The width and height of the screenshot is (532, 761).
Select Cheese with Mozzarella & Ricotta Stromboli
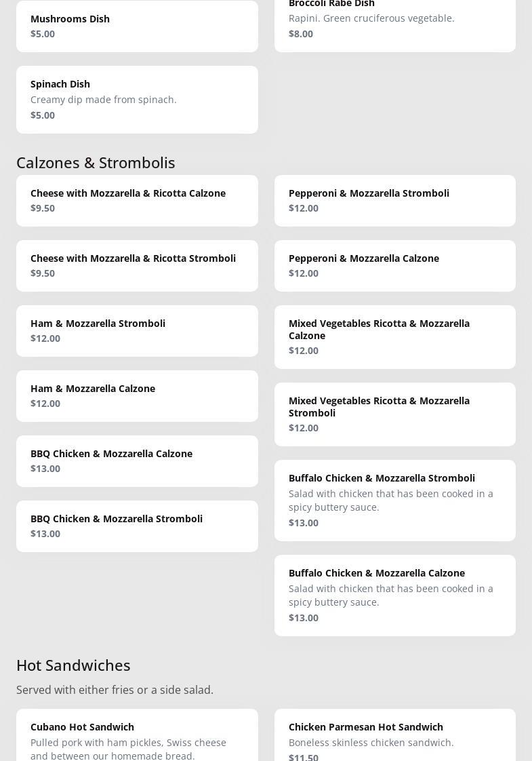point(137,265)
